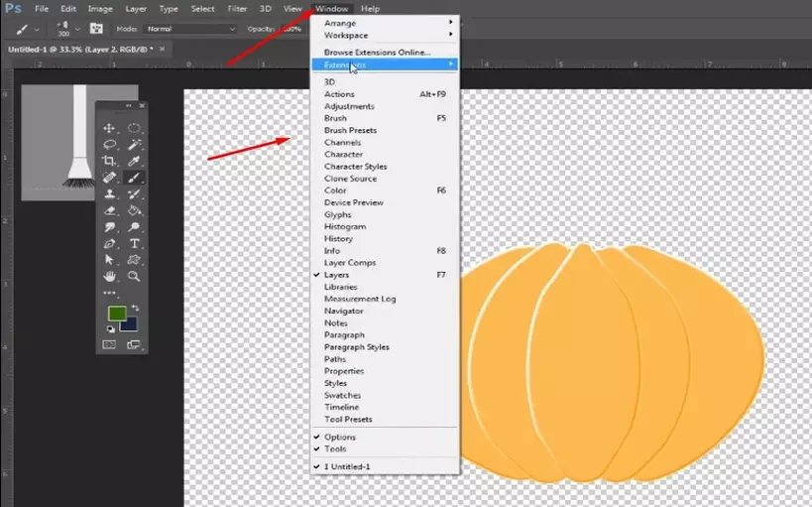Show the Properties panel
This screenshot has width=812, height=507.
pyautogui.click(x=385, y=371)
